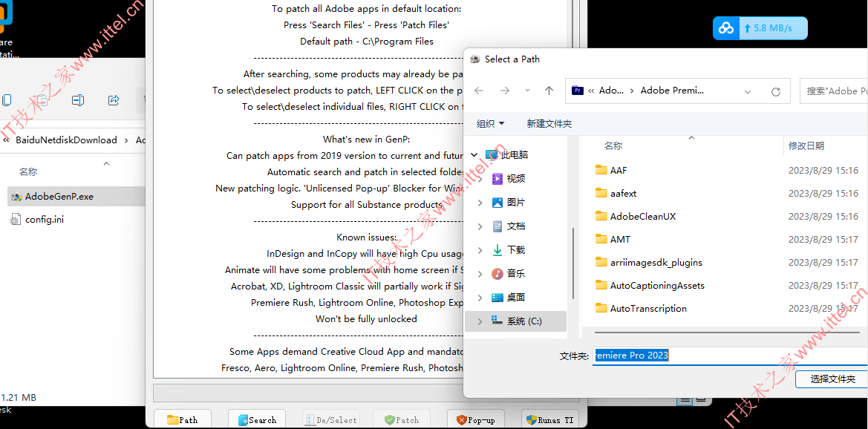Open BaiduNetdiskDownload breadcrumb in Explorer
Image resolution: width=868 pixels, height=429 pixels.
(66, 140)
